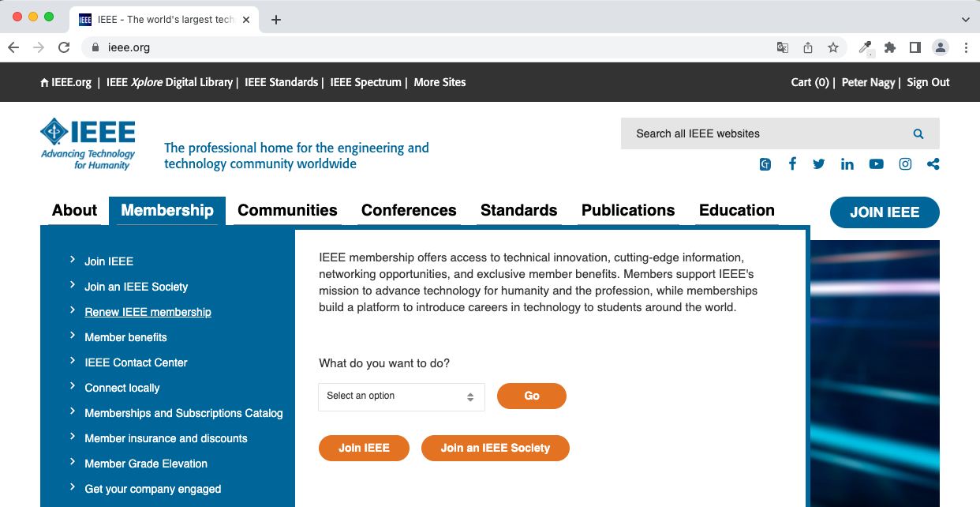
Task: Open the Chrome profile avatar icon
Action: tap(941, 47)
